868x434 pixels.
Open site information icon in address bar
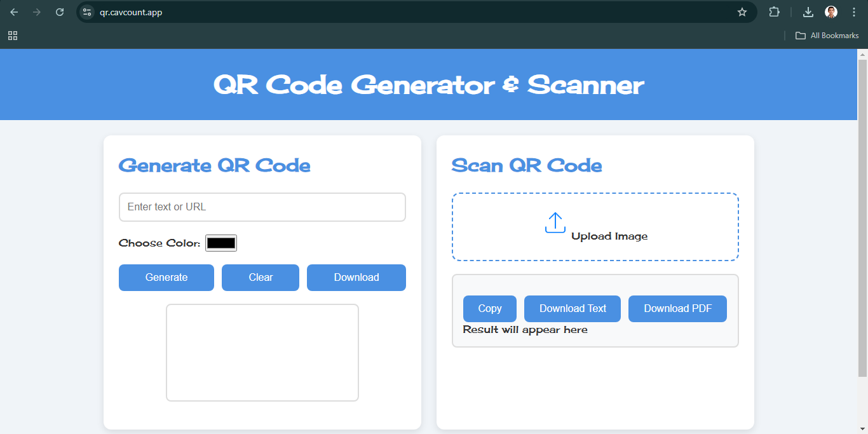(x=88, y=12)
